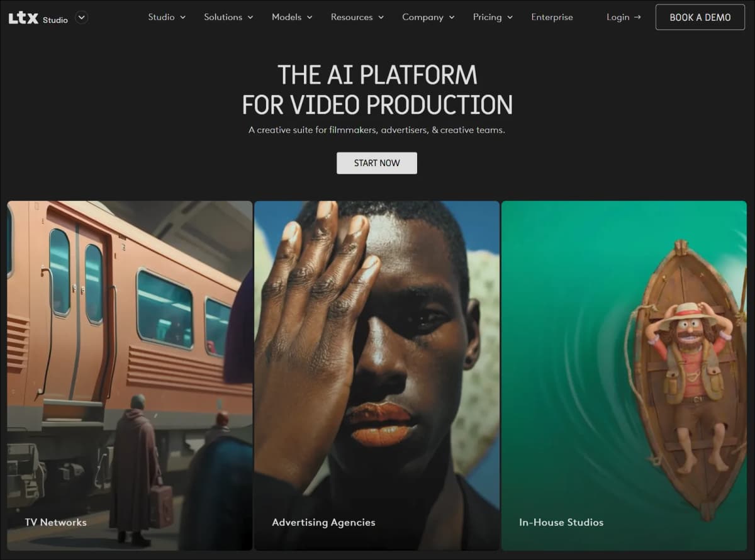This screenshot has height=560, width=755.
Task: Open the Models menu label
Action: [x=286, y=17]
